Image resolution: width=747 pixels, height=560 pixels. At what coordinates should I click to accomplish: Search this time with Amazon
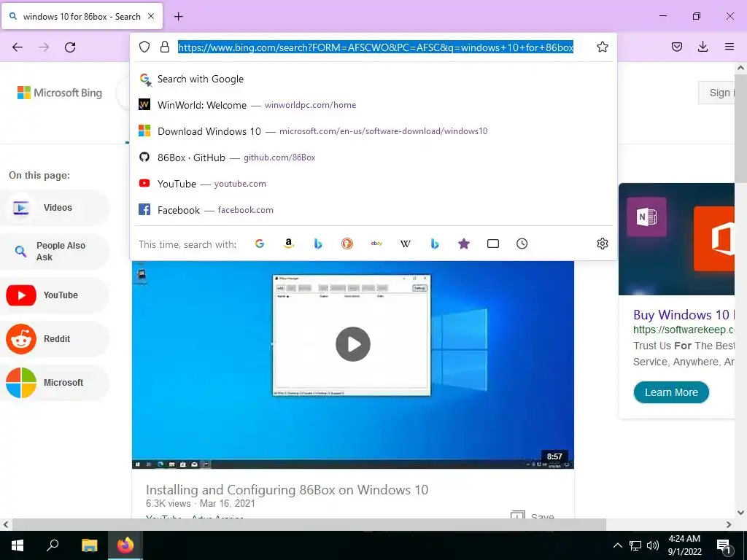[x=289, y=244]
